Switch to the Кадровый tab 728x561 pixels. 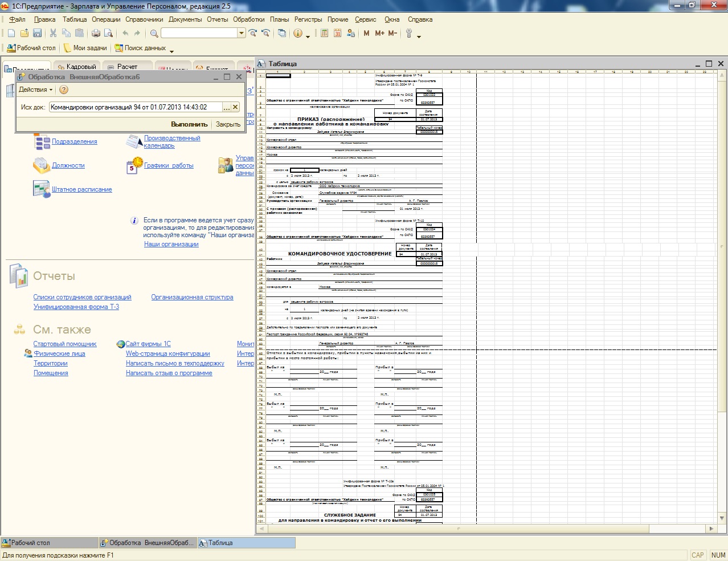[x=77, y=67]
